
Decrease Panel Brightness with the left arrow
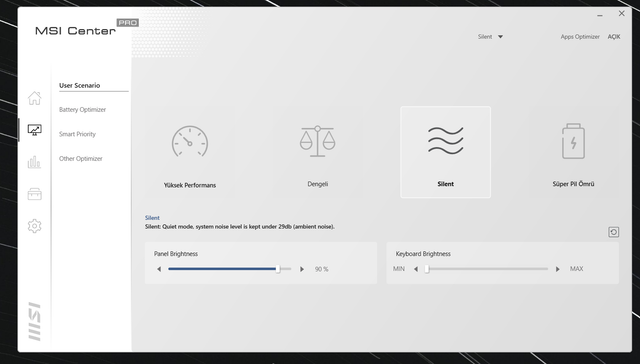[x=159, y=269]
